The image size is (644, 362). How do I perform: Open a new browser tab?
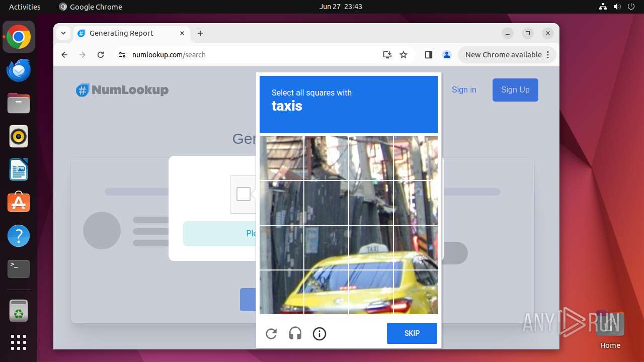click(x=200, y=33)
